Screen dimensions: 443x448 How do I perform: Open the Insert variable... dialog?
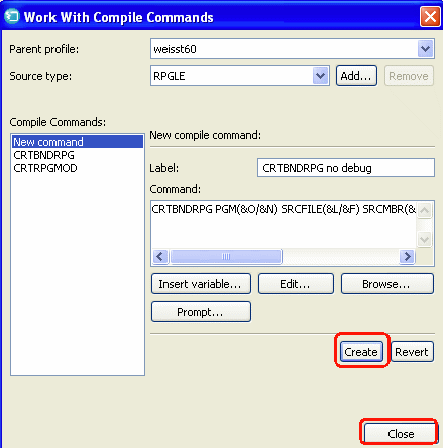tap(201, 284)
